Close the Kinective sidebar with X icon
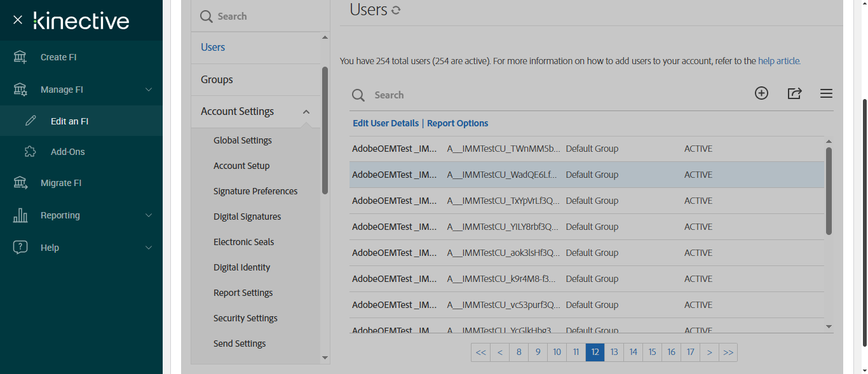Screen dimensions: 868x374 (18, 20)
